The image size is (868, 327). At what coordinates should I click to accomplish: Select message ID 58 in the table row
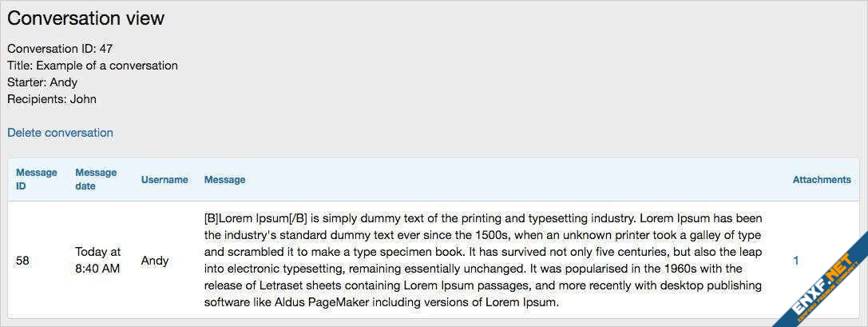[x=22, y=261]
